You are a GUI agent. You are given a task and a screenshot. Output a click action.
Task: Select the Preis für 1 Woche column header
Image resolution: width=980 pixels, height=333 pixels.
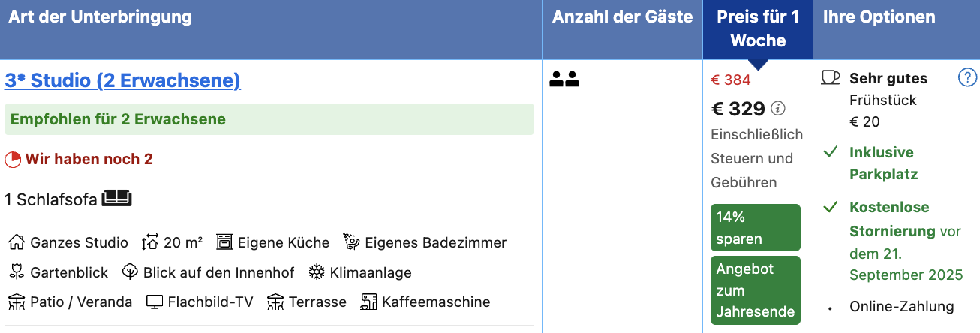coord(758,29)
